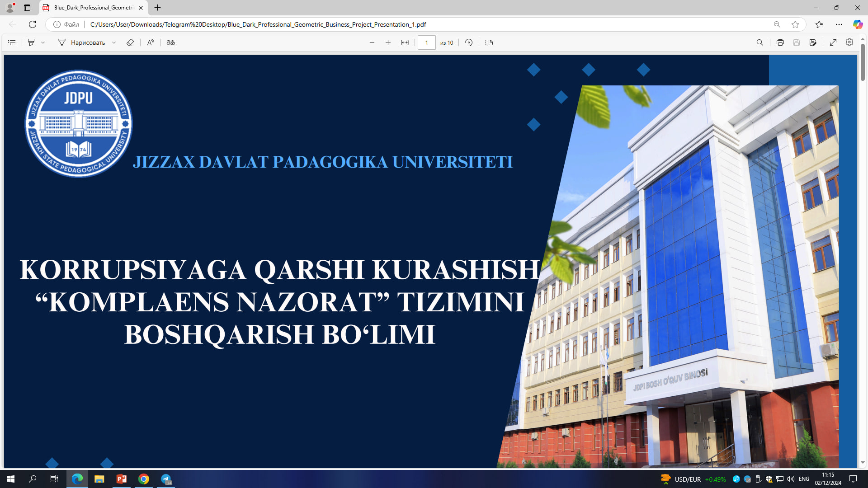The image size is (868, 488).
Task: Open the volume control tray icon
Action: click(791, 479)
